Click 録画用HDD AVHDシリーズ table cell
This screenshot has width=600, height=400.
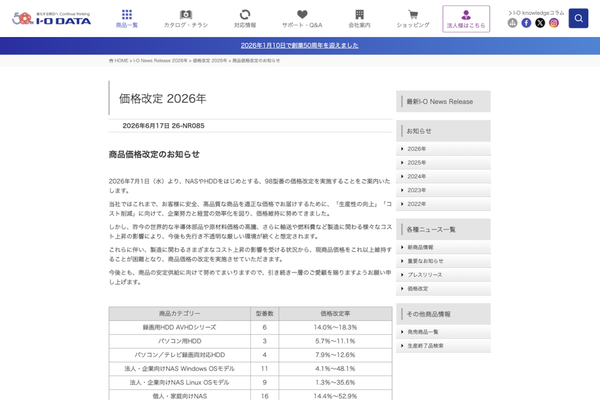180,327
